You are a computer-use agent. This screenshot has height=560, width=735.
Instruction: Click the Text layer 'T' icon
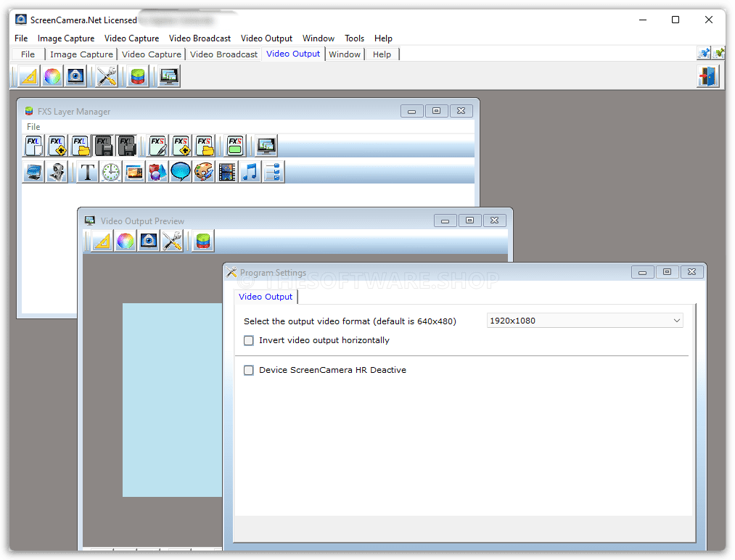(x=87, y=172)
